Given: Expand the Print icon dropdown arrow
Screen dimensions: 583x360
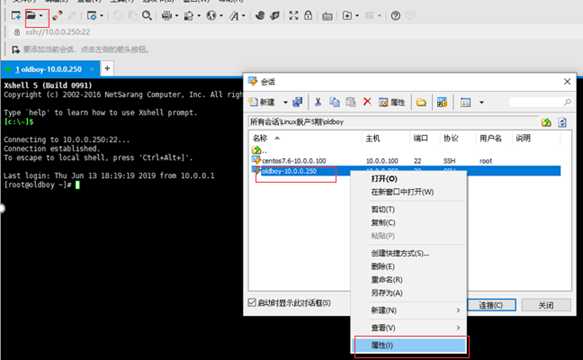Looking at the screenshot, I should click(x=177, y=16).
